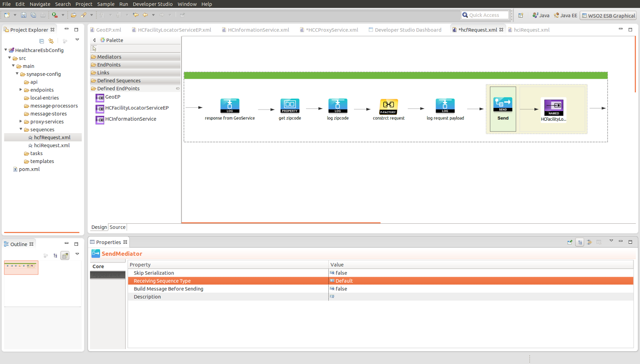640x364 pixels.
Task: Expand the endpoints folder
Action: [x=21, y=90]
